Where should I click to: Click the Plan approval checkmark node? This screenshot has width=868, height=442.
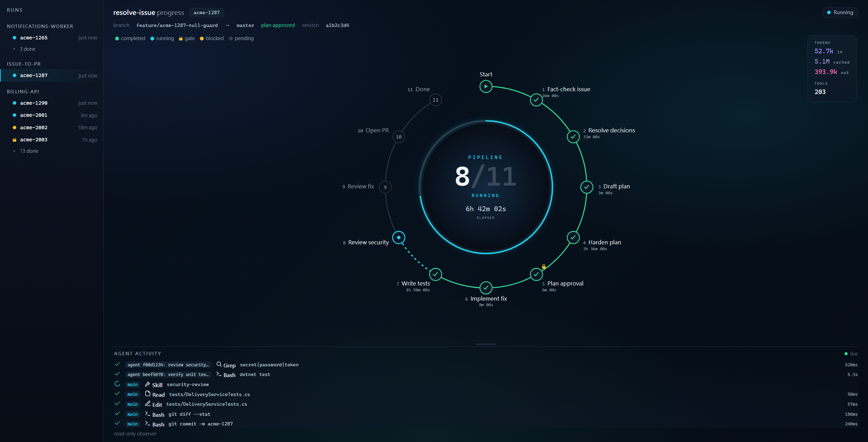pyautogui.click(x=536, y=274)
